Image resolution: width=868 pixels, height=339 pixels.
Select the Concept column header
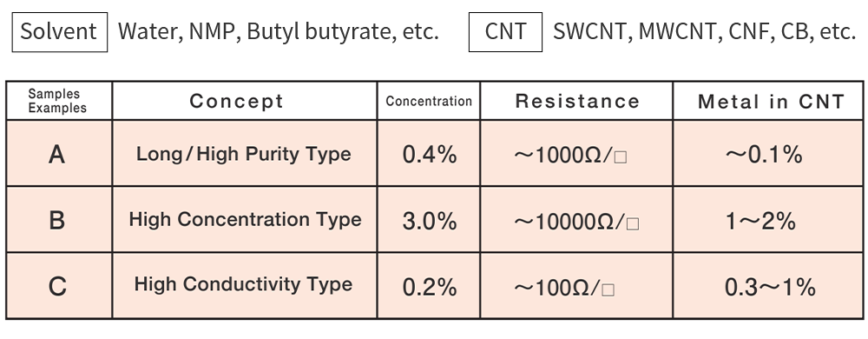coord(244,101)
